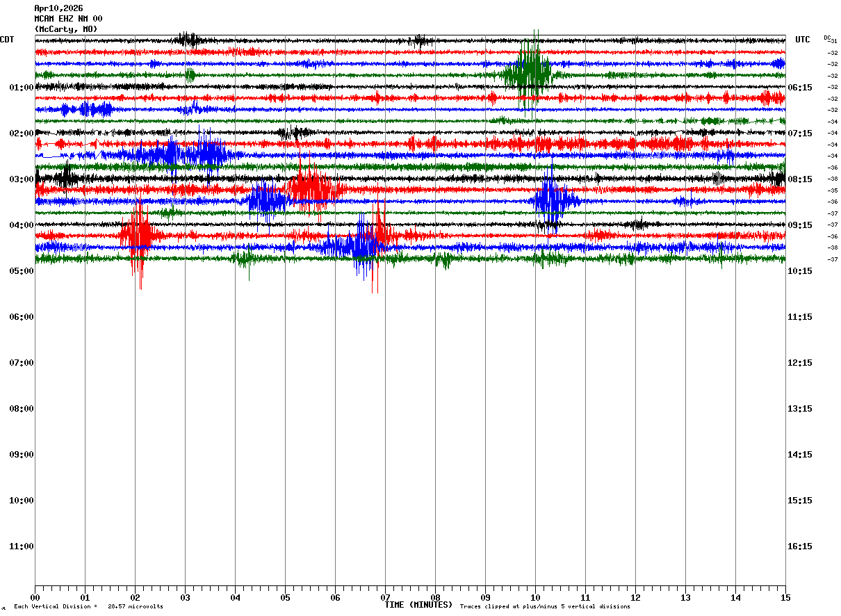Viewport: 841px width, 616px height.
Task: Click the 08:15 UTC time label
Action: pyautogui.click(x=799, y=179)
